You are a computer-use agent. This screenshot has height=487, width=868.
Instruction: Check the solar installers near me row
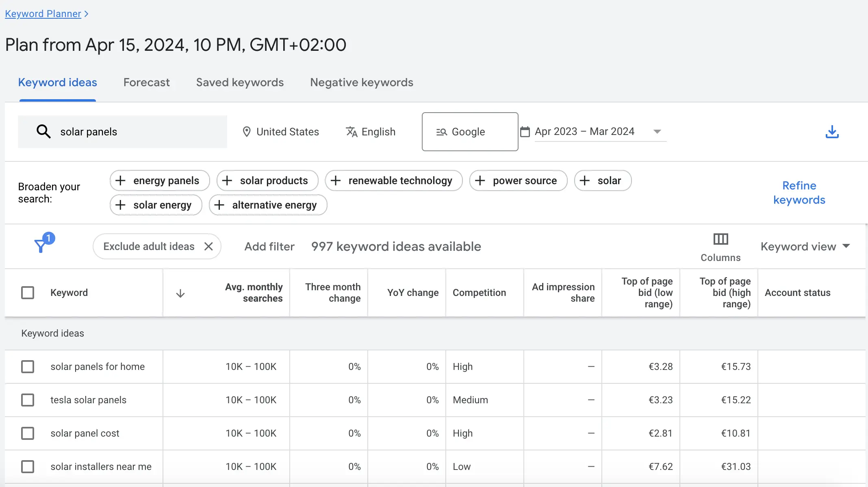tap(28, 467)
